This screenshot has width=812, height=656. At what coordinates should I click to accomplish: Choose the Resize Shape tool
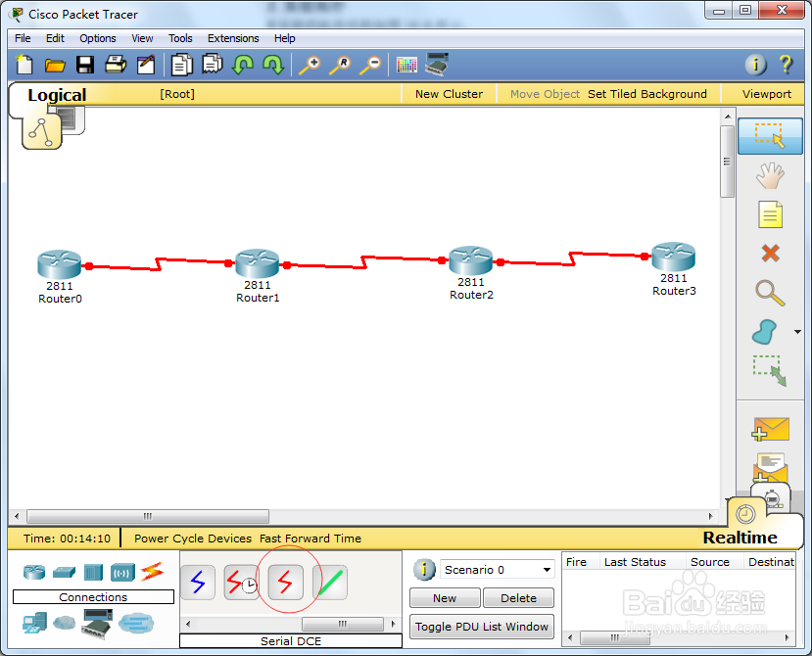pos(770,371)
